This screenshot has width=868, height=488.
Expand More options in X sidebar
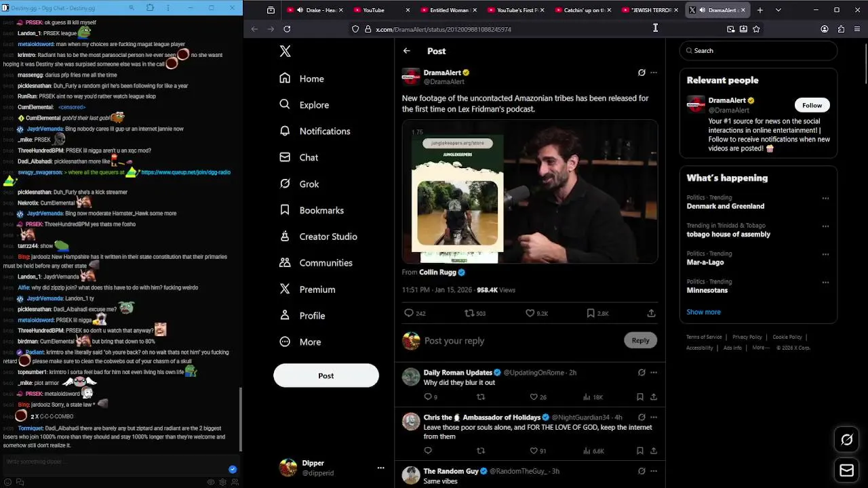(x=300, y=342)
